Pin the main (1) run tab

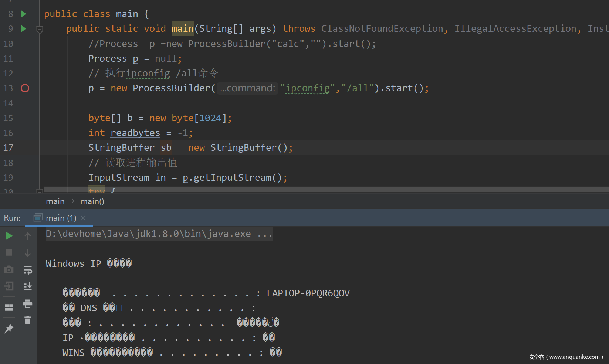pyautogui.click(x=9, y=329)
